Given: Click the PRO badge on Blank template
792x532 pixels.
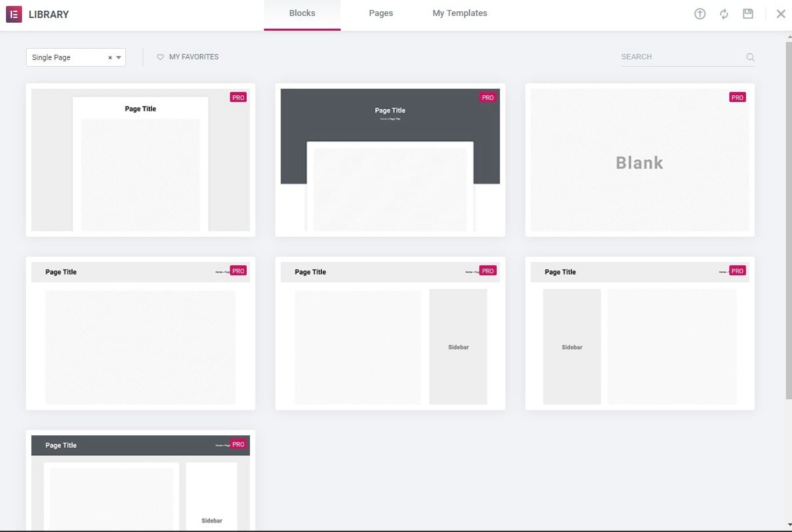Looking at the screenshot, I should click(x=737, y=97).
